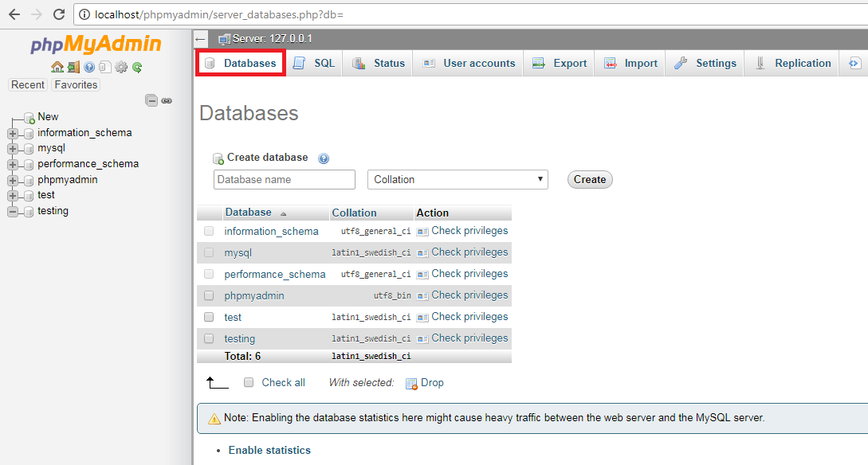Click the Favorites button in sidebar
This screenshot has width=868, height=465.
(x=76, y=84)
